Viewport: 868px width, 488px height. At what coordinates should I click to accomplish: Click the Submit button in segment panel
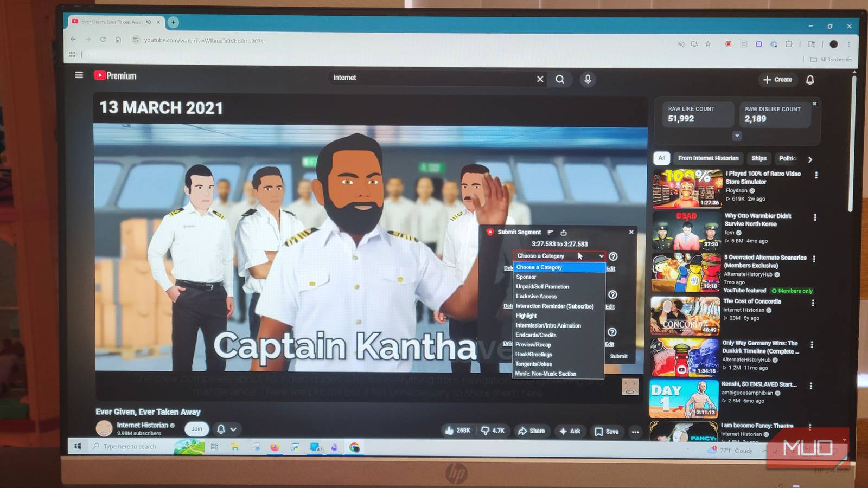(x=618, y=356)
